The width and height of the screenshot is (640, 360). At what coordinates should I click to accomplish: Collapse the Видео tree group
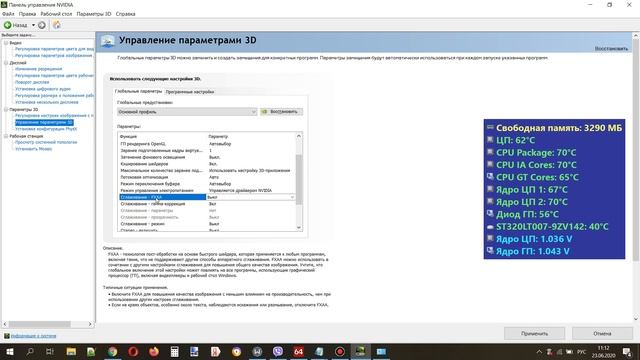(6, 43)
